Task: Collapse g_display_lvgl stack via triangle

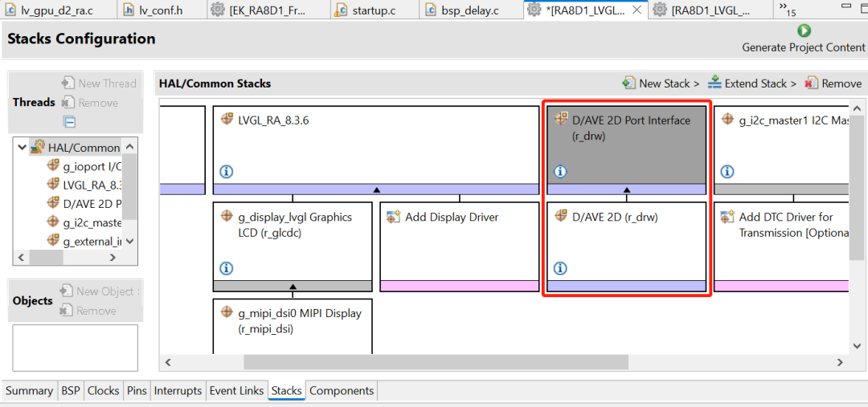Action: click(x=293, y=287)
